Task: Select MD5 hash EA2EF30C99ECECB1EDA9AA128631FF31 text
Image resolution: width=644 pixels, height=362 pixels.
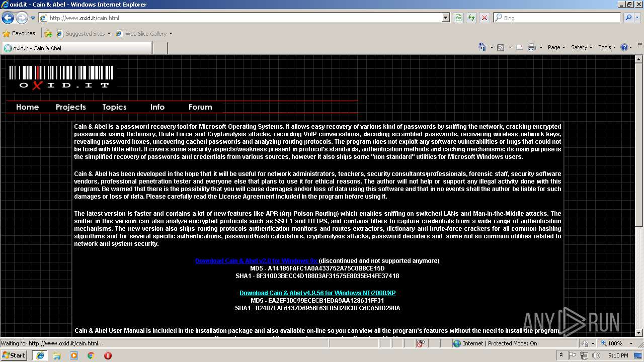Action: click(x=317, y=301)
